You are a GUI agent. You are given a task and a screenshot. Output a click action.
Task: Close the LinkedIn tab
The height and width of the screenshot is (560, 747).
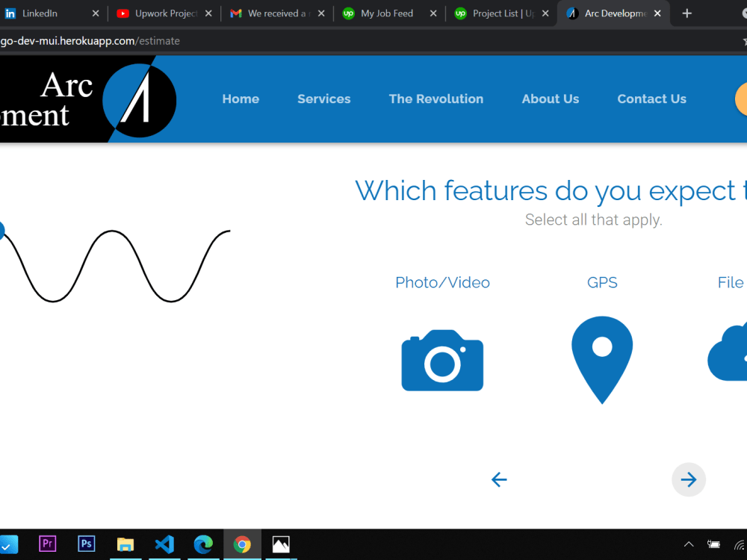pyautogui.click(x=96, y=13)
